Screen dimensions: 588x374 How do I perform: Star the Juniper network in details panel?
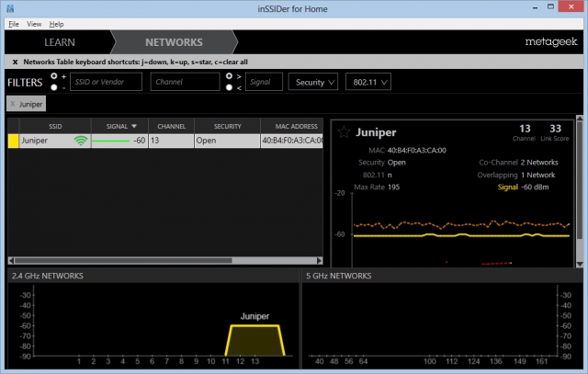click(344, 132)
